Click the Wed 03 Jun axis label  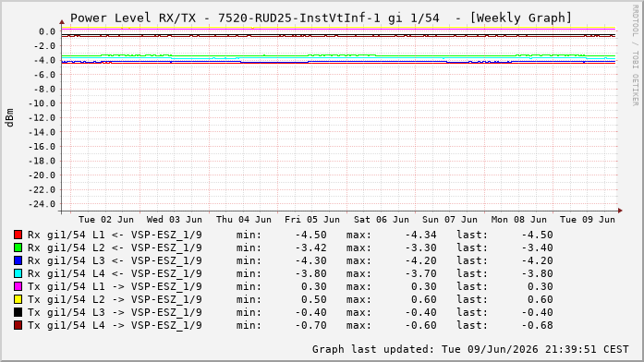tap(175, 220)
